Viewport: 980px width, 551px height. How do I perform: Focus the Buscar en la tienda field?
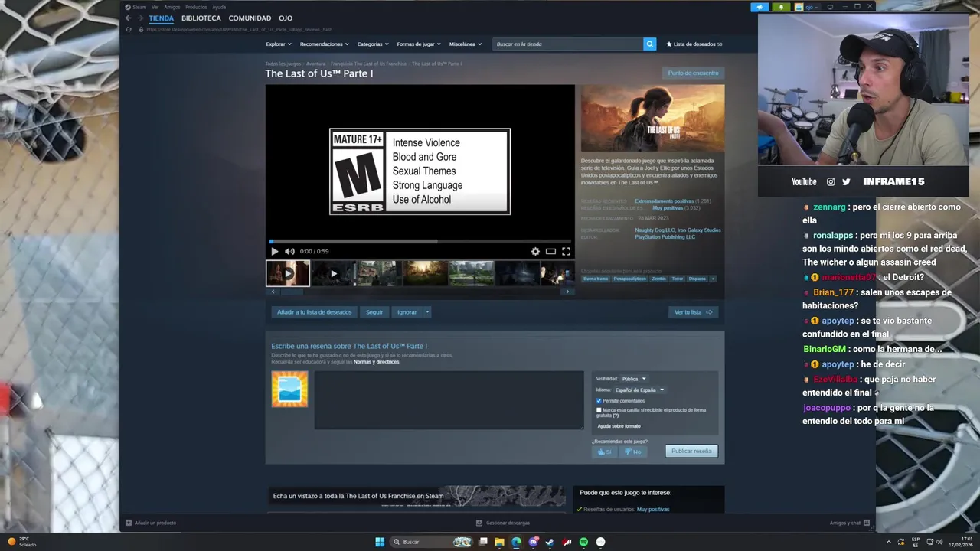pos(568,44)
